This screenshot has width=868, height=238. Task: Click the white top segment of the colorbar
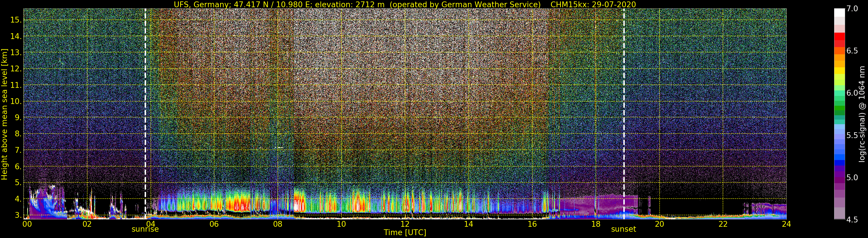(x=839, y=12)
